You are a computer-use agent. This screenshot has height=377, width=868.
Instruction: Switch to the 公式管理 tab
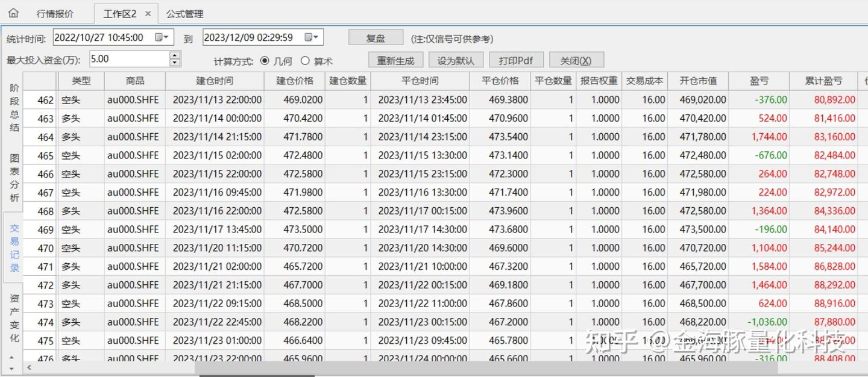coord(184,13)
